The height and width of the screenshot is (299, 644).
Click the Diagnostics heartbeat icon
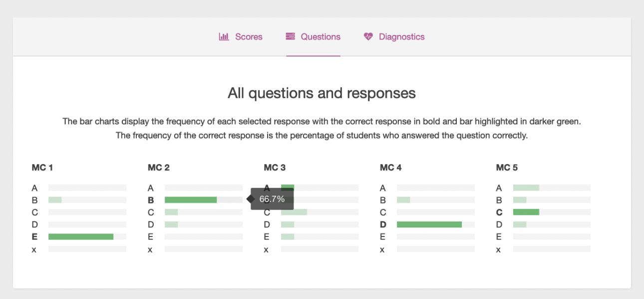pos(368,36)
